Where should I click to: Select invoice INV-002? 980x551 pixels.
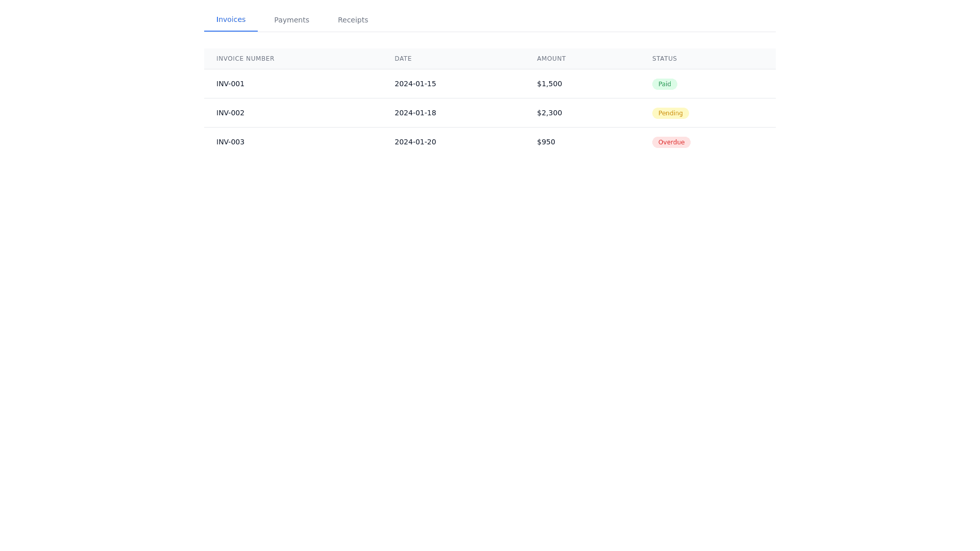coord(230,113)
